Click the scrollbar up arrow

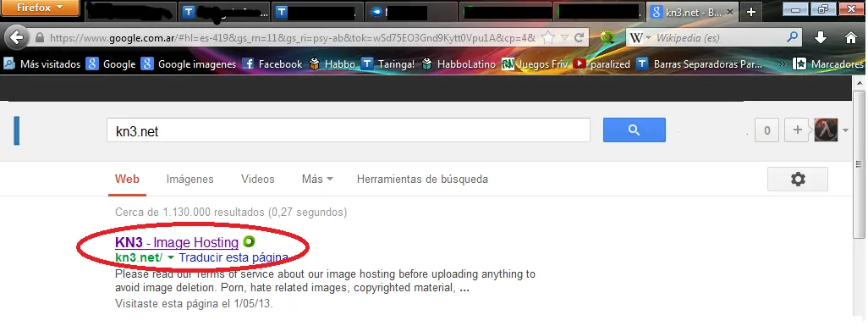[x=859, y=82]
